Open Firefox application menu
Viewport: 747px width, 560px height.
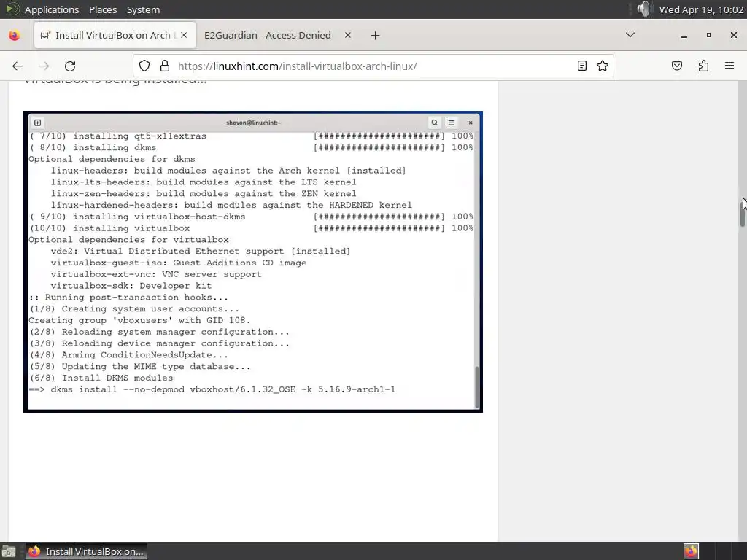[x=729, y=66]
